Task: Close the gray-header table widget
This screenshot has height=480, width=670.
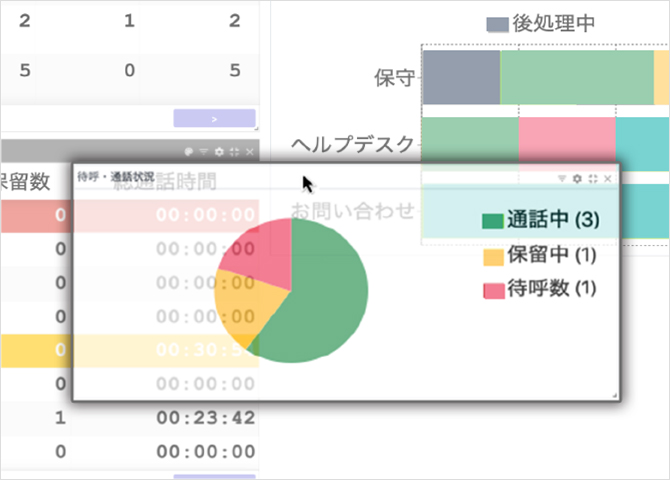Action: tap(250, 152)
